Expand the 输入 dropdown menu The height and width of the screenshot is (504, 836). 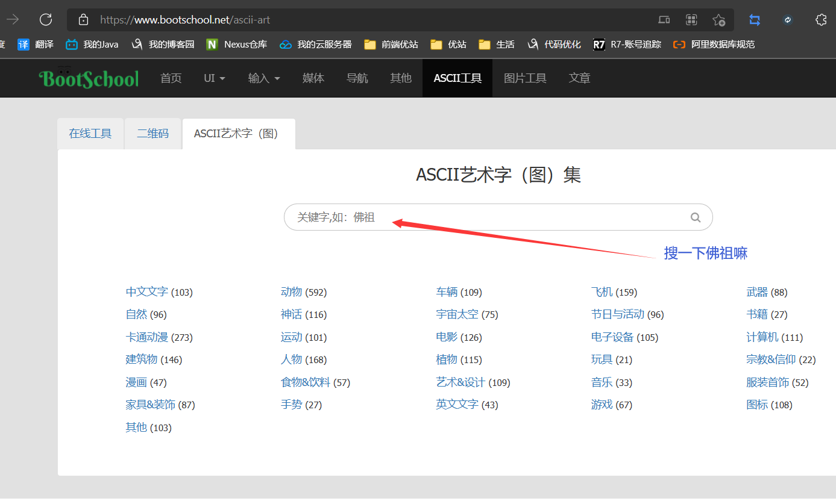coord(264,78)
